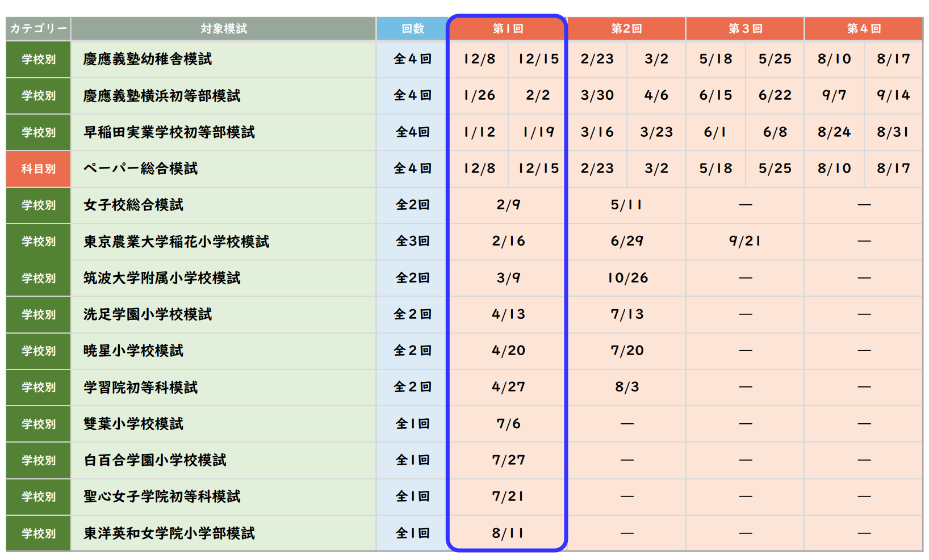Select 5/25 in the ペーパー総合模試 row
This screenshot has height=560, width=929.
[775, 169]
